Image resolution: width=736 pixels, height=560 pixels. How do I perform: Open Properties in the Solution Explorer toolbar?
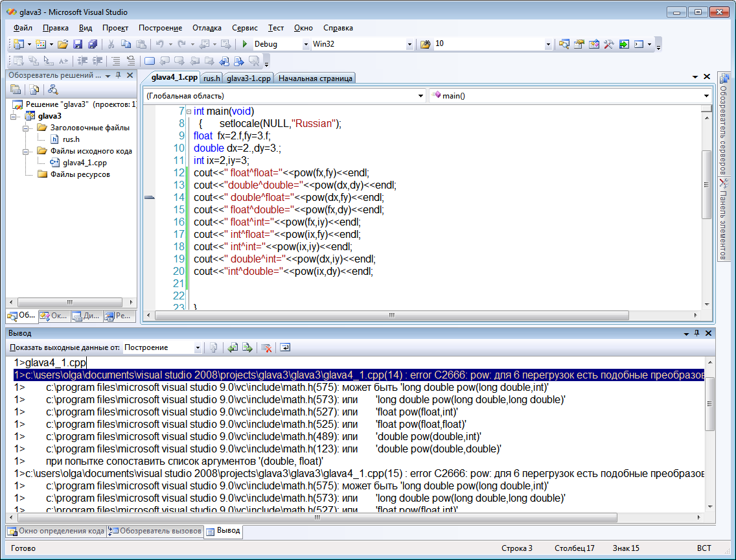[16, 89]
